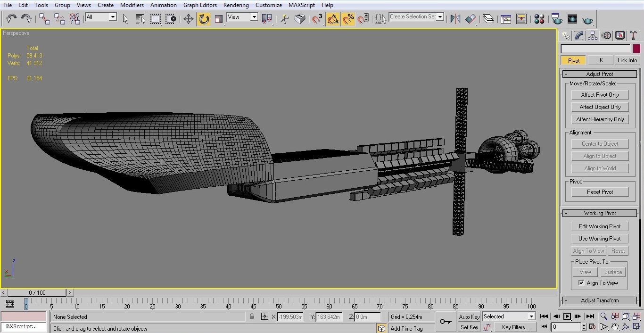Open the Modifiers menu
The height and width of the screenshot is (333, 644).
coord(132,5)
